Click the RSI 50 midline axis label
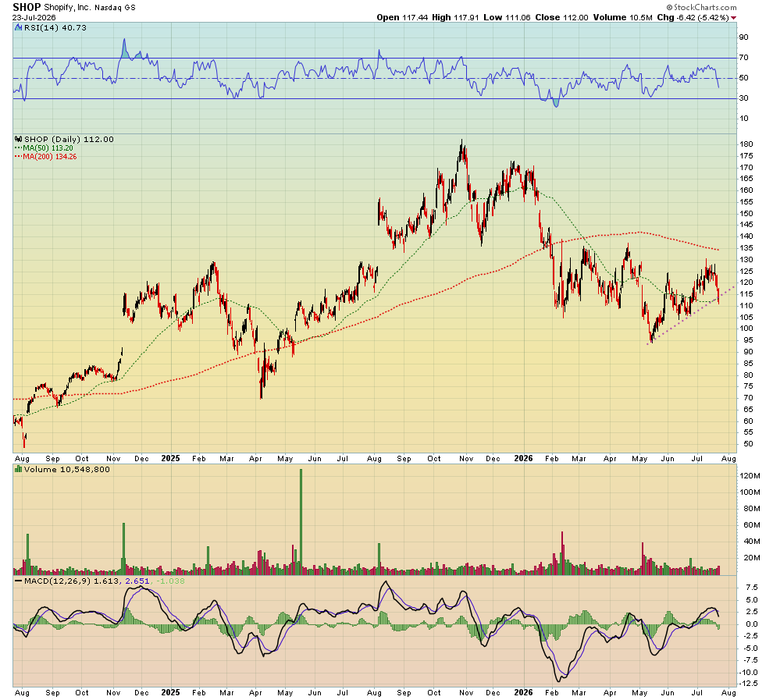773x700 pixels. 743,78
